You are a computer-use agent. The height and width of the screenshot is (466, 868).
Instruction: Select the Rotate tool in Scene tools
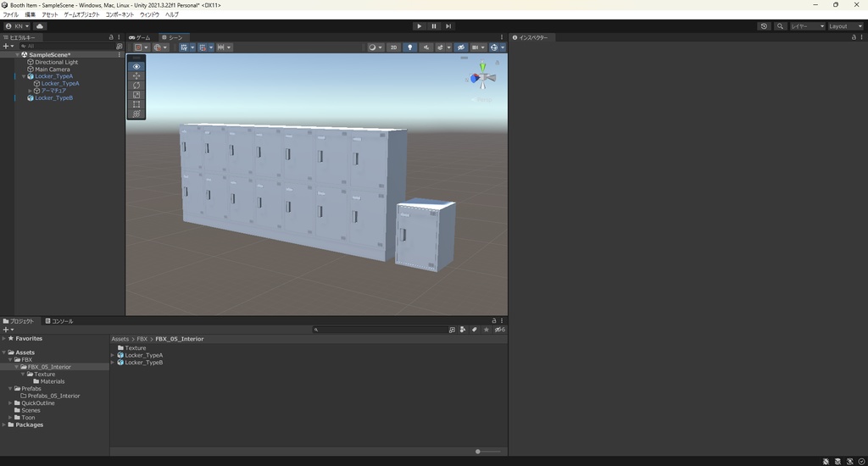click(136, 86)
